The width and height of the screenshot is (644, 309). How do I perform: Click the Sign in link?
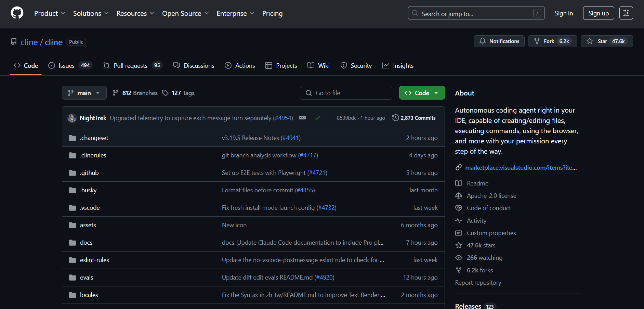point(564,13)
